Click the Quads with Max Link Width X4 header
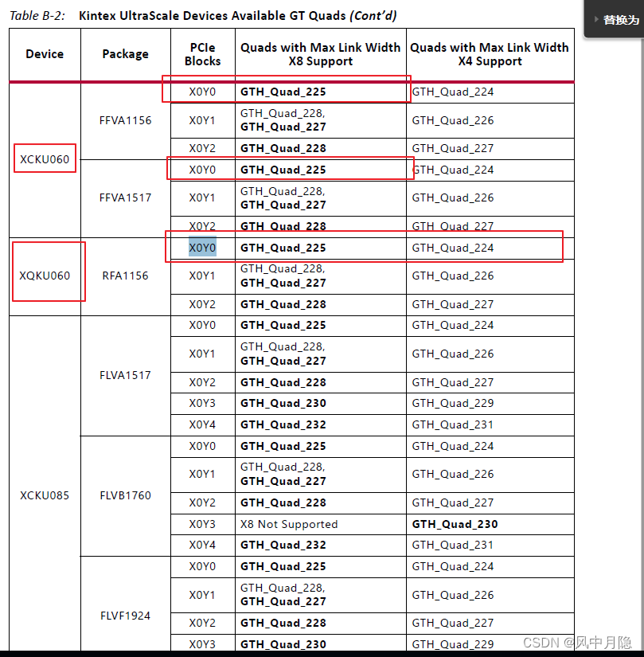644x657 pixels. tap(490, 54)
